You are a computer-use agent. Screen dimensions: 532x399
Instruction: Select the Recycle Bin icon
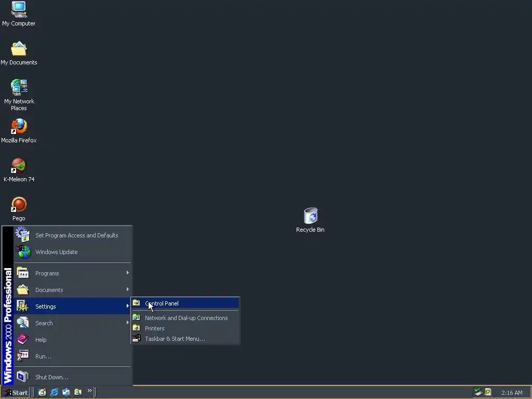coord(310,220)
